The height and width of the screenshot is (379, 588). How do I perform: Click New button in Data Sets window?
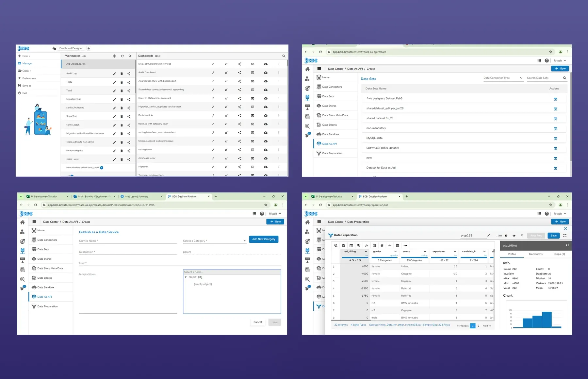click(x=560, y=69)
